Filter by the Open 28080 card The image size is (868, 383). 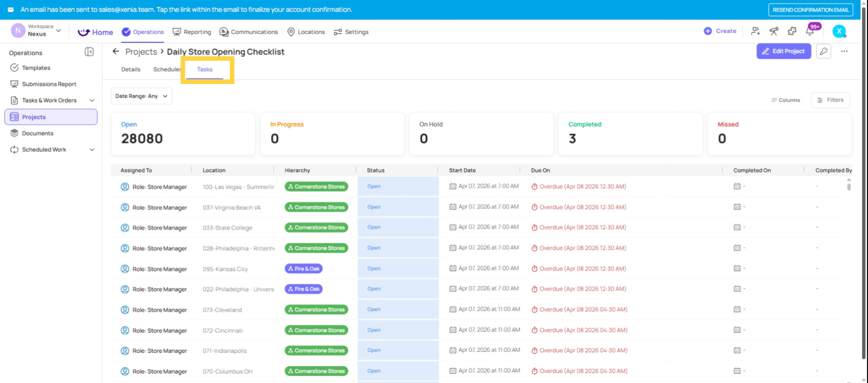pyautogui.click(x=183, y=134)
